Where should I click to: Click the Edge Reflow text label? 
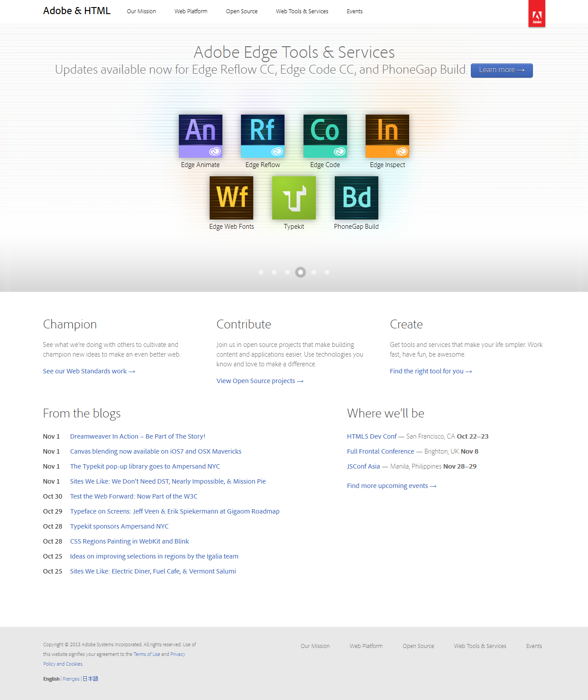pyautogui.click(x=263, y=165)
